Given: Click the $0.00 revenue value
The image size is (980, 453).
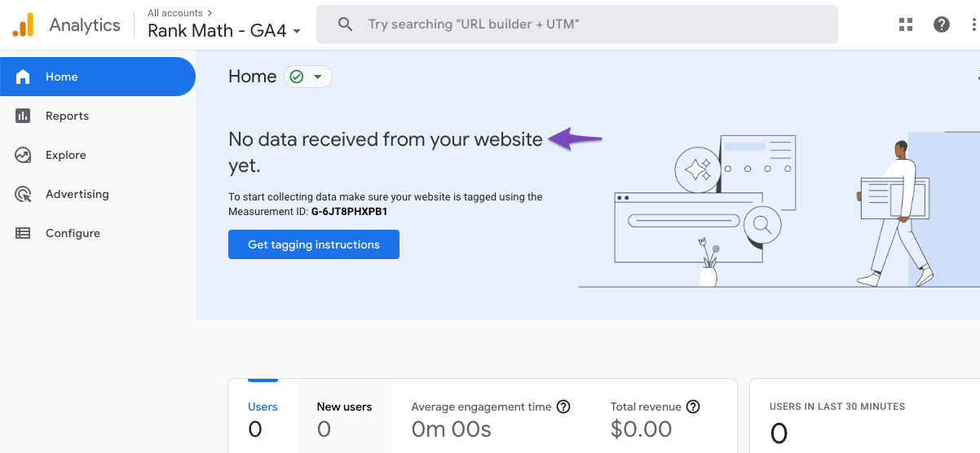Looking at the screenshot, I should (641, 429).
